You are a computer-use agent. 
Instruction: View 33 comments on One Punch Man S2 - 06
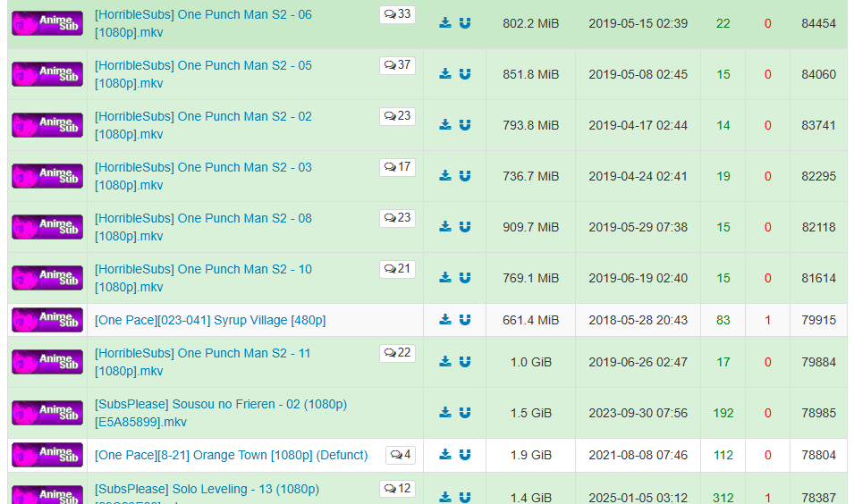click(398, 14)
